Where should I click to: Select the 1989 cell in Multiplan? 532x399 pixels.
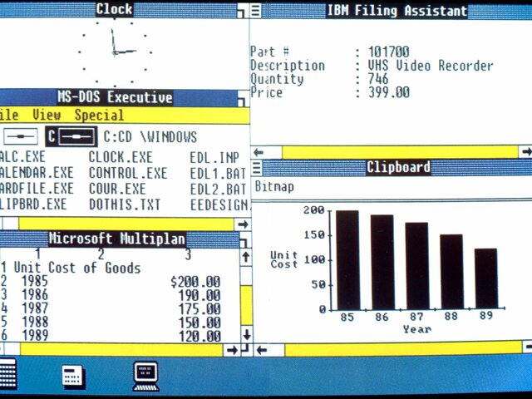click(35, 335)
